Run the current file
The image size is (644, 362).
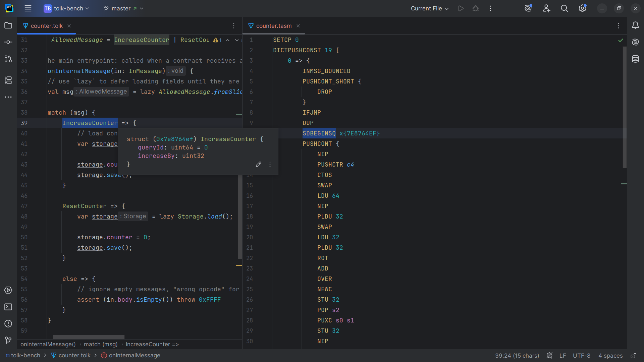coord(461,8)
